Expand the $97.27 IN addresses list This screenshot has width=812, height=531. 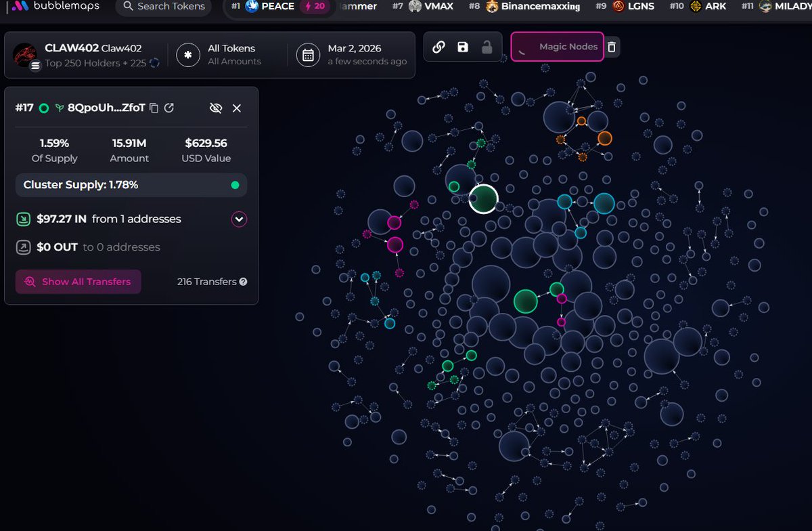coord(239,219)
